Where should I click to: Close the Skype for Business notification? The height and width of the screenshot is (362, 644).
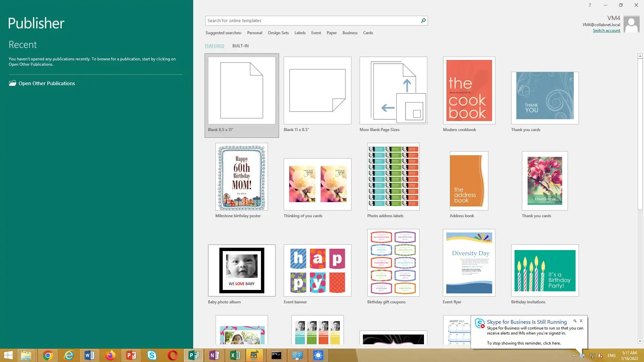click(581, 321)
